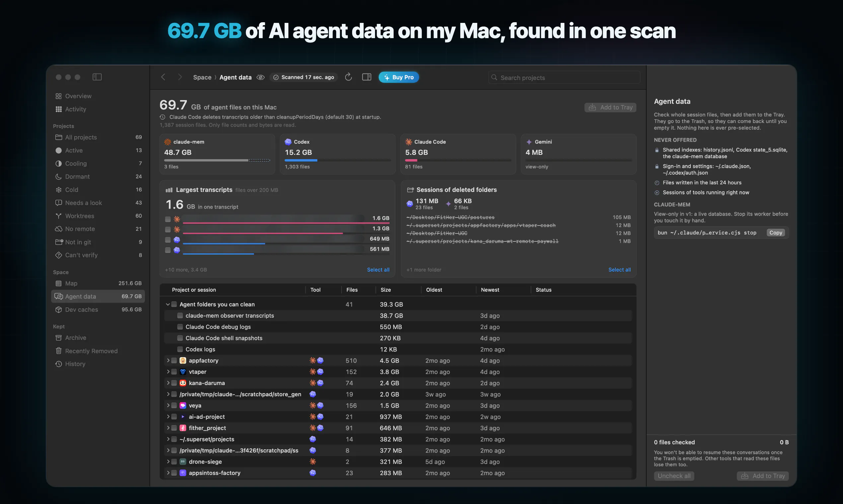Screen dimensions: 843x504
Task: Open the Archive section
Action: click(98, 338)
